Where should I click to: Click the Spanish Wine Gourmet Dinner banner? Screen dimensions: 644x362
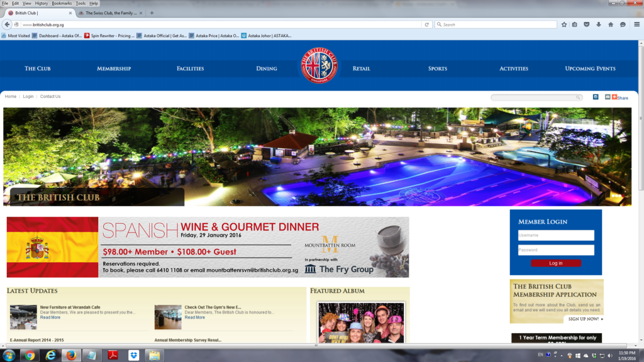click(x=208, y=247)
